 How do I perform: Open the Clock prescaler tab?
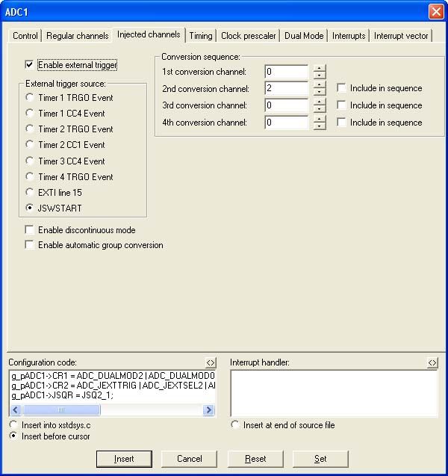tap(249, 36)
